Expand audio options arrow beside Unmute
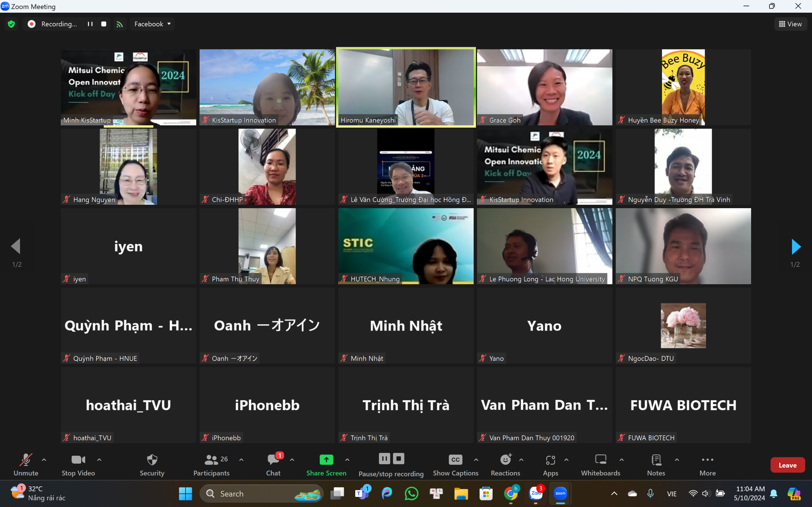The image size is (812, 507). (x=44, y=460)
